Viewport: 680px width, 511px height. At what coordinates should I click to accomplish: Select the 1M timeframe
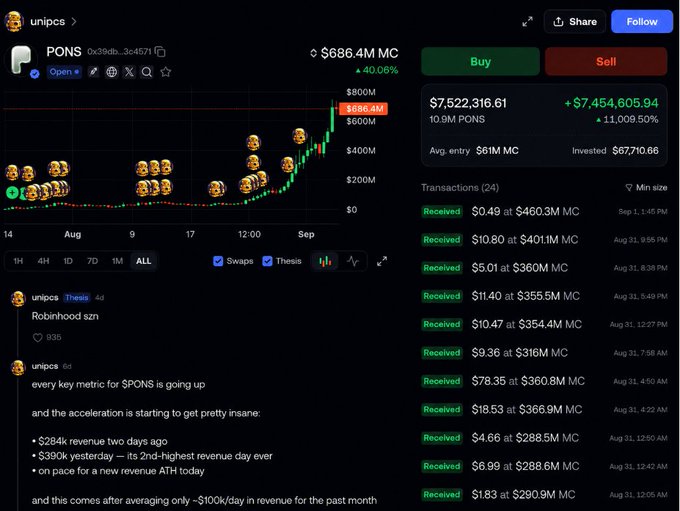pos(117,261)
